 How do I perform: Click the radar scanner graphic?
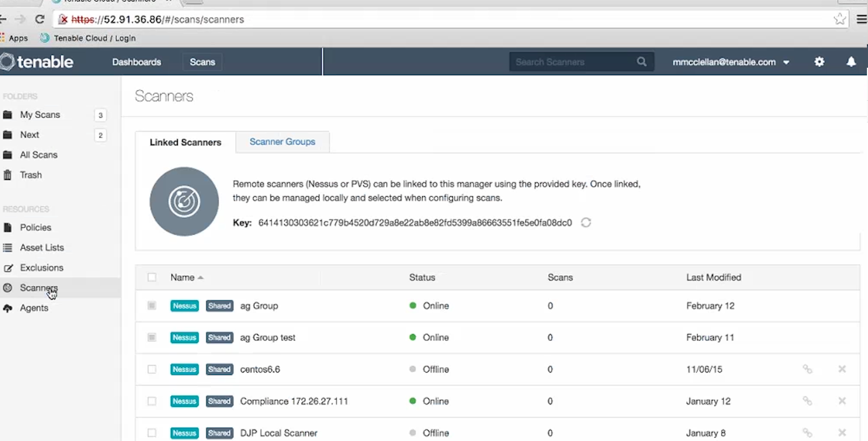tap(184, 202)
